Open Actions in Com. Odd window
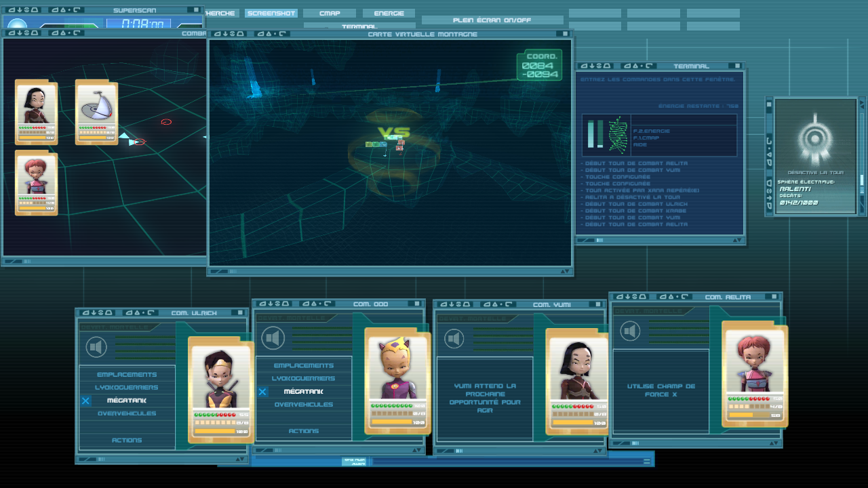The width and height of the screenshot is (868, 488). (303, 431)
